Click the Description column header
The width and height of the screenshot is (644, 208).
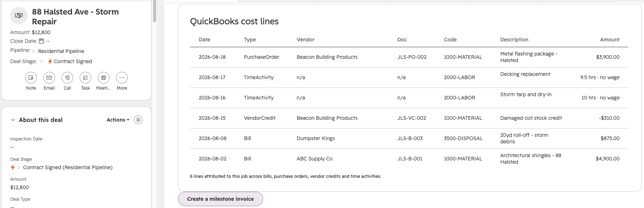(514, 40)
